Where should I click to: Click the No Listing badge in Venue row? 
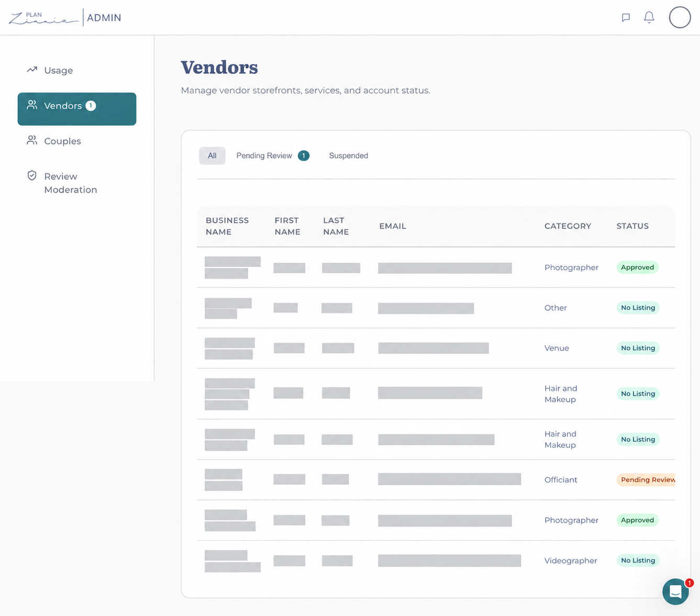[x=638, y=348]
